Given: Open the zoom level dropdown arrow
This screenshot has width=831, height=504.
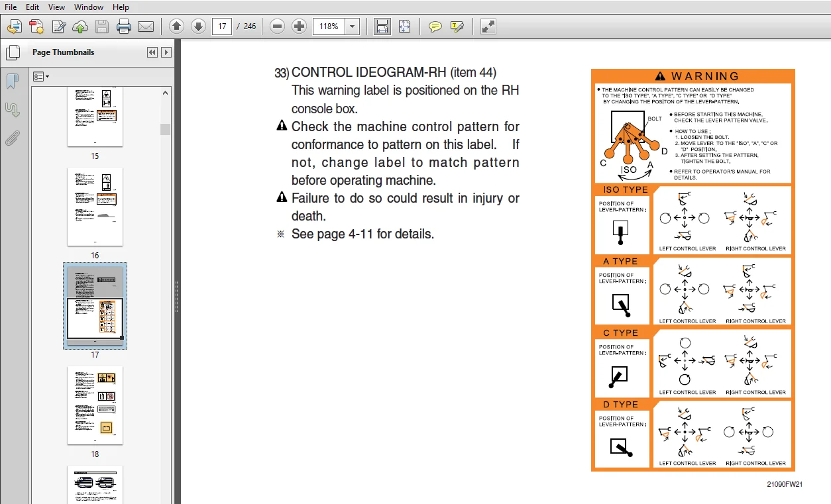Looking at the screenshot, I should click(353, 26).
